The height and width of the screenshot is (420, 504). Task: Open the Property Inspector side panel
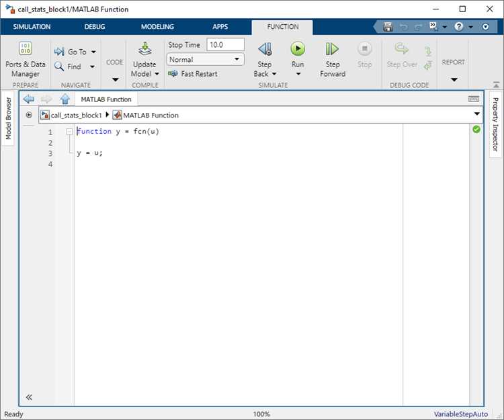click(495, 124)
